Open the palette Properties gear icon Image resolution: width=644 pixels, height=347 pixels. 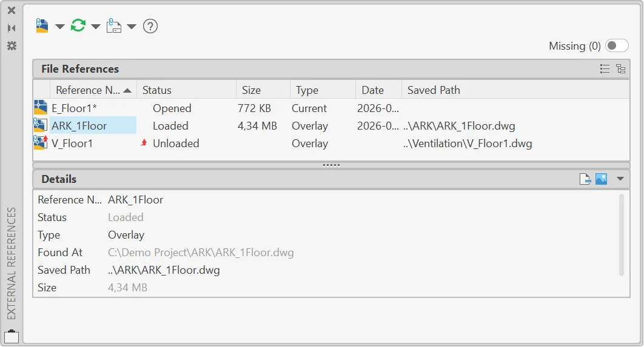[12, 45]
